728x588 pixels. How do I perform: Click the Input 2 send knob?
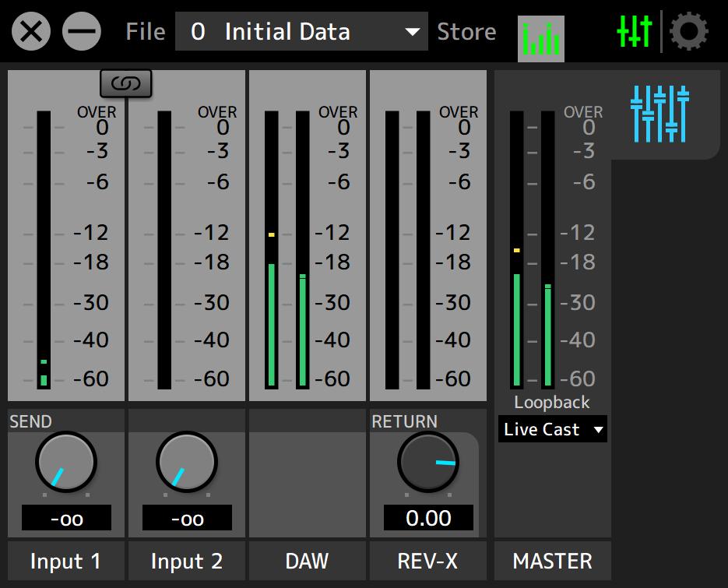click(186, 462)
